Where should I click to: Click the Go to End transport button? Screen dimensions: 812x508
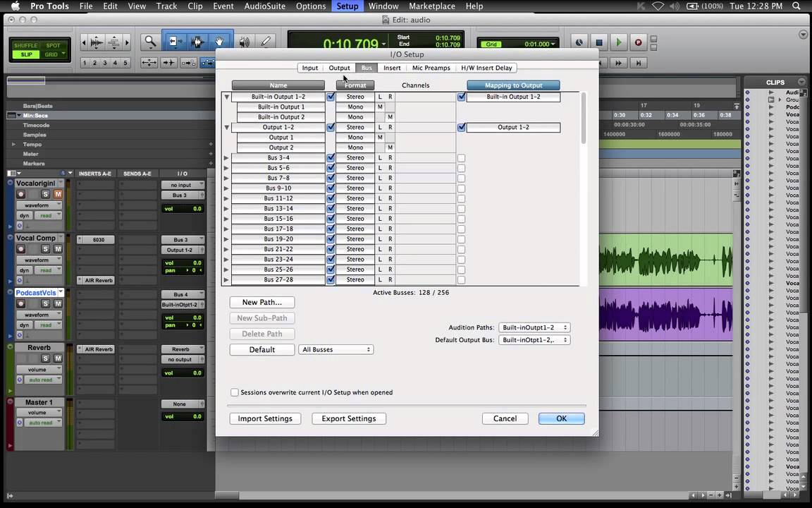639,63
